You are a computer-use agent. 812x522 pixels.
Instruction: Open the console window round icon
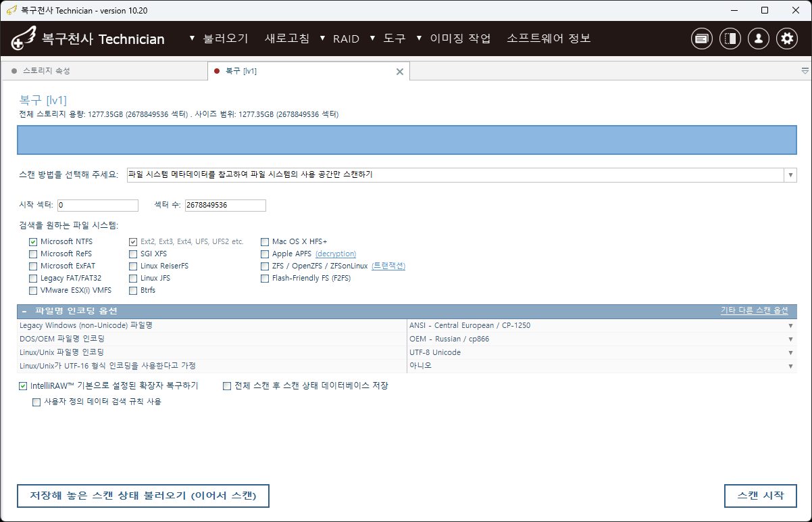click(x=702, y=39)
